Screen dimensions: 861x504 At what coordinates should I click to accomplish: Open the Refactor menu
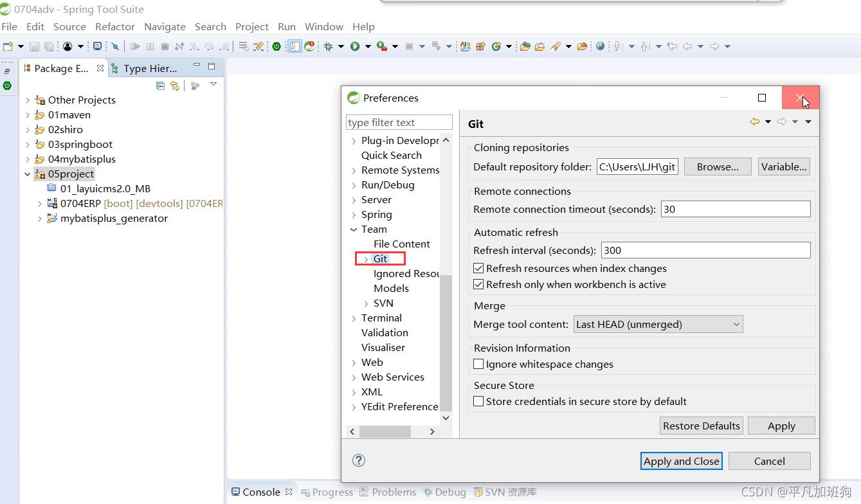point(115,26)
